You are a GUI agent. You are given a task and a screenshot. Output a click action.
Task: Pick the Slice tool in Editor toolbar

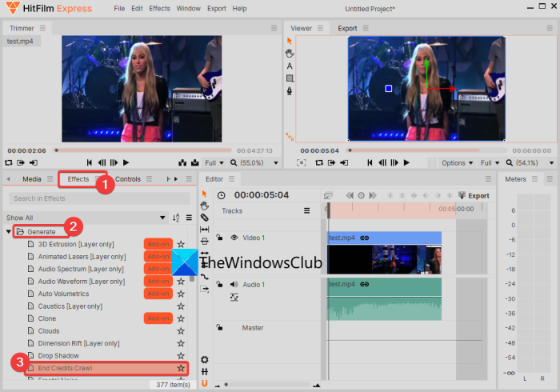[205, 218]
